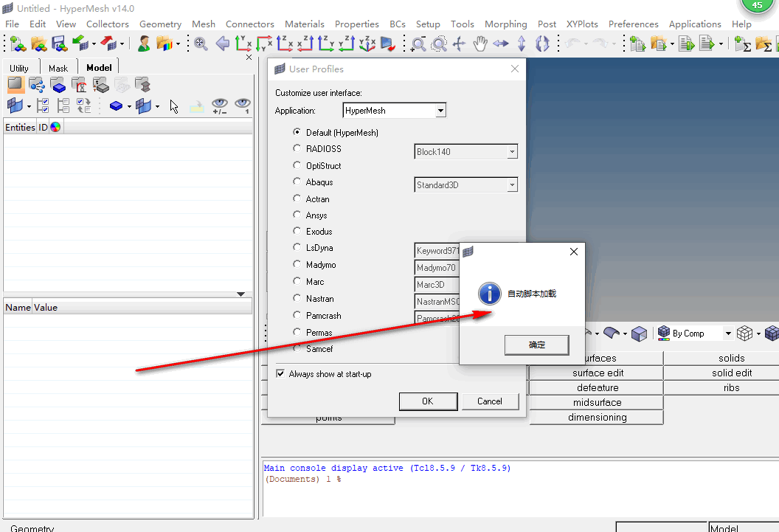Uncheck Always show at start-up
Screen dimensions: 779x532
(280, 374)
